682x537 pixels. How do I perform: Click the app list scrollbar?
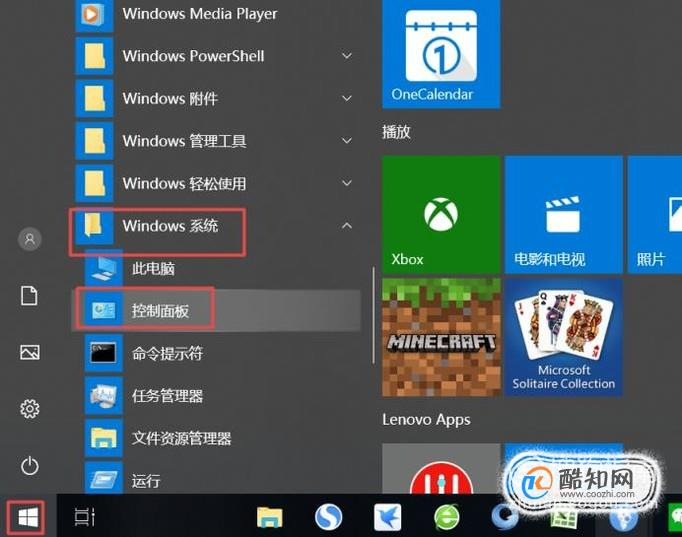pos(373,315)
